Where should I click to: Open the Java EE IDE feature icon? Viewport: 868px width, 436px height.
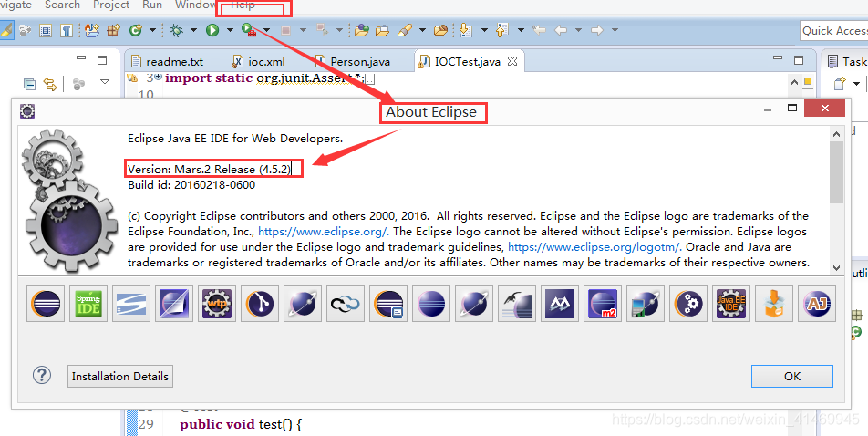[x=731, y=304]
